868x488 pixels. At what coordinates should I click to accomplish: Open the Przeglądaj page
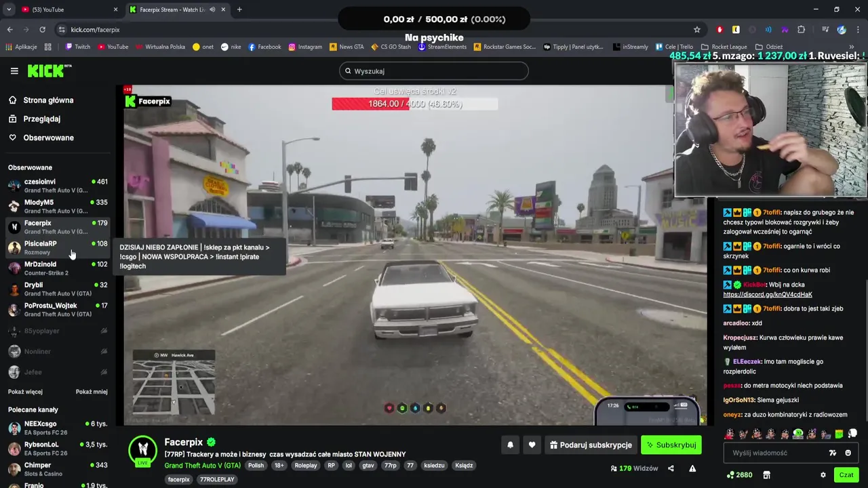pyautogui.click(x=41, y=119)
